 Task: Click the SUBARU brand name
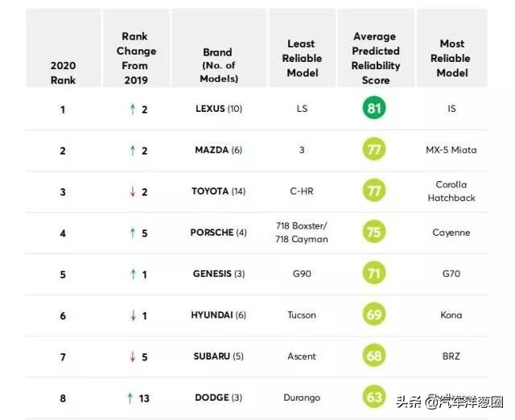click(x=211, y=356)
